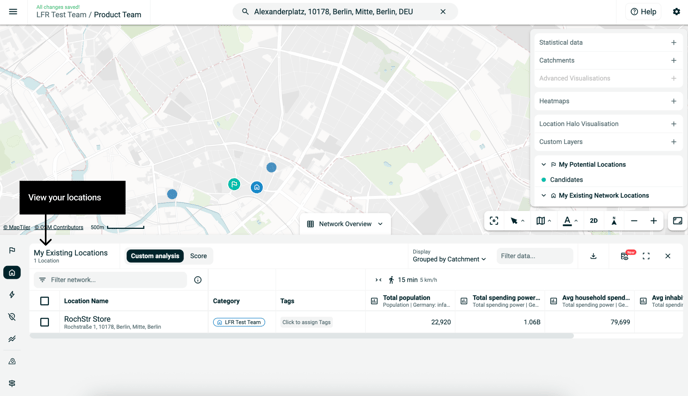Image resolution: width=688 pixels, height=396 pixels.
Task: Open the trend chart sidebar icon
Action: click(12, 339)
